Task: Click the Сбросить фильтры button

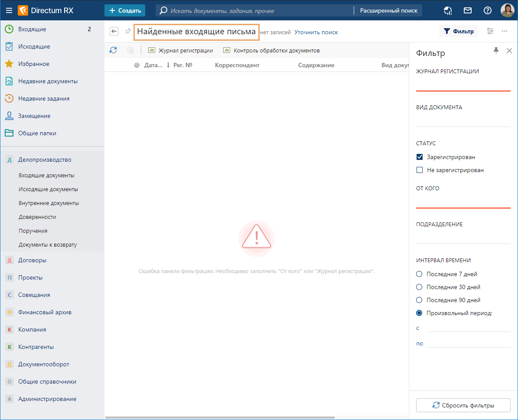Action: point(463,406)
